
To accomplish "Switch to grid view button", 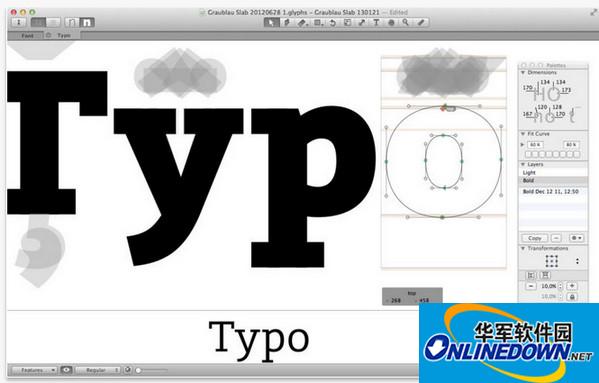I will (x=38, y=23).
